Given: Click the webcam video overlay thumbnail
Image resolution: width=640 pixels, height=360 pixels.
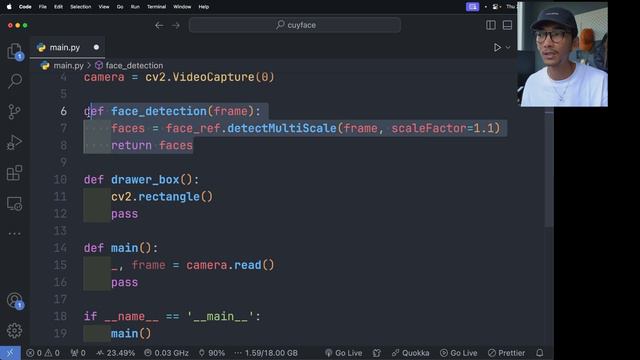Looking at the screenshot, I should point(562,54).
